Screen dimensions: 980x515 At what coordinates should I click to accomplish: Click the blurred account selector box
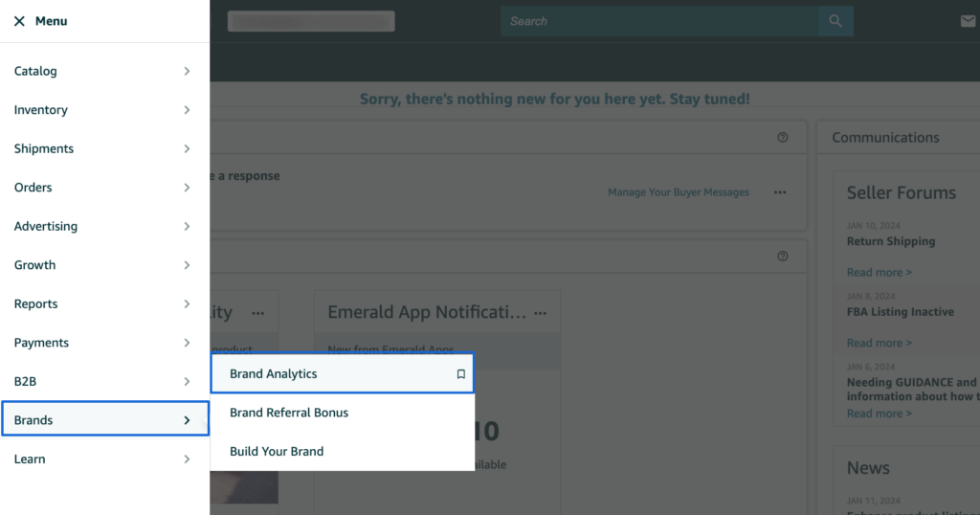[x=311, y=21]
